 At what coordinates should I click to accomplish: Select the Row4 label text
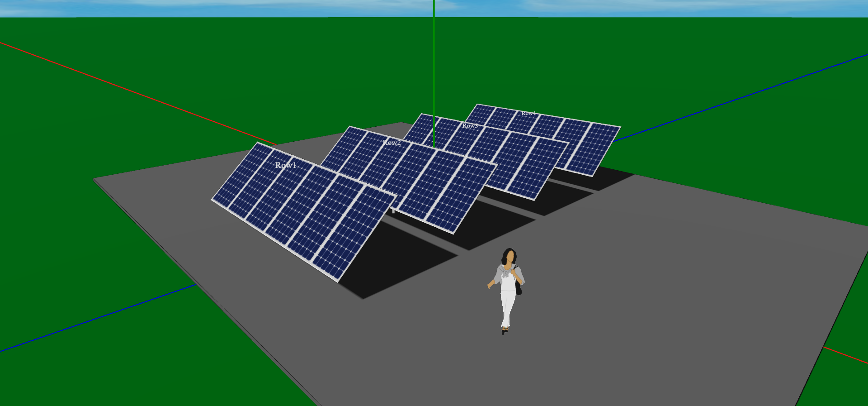click(x=528, y=113)
